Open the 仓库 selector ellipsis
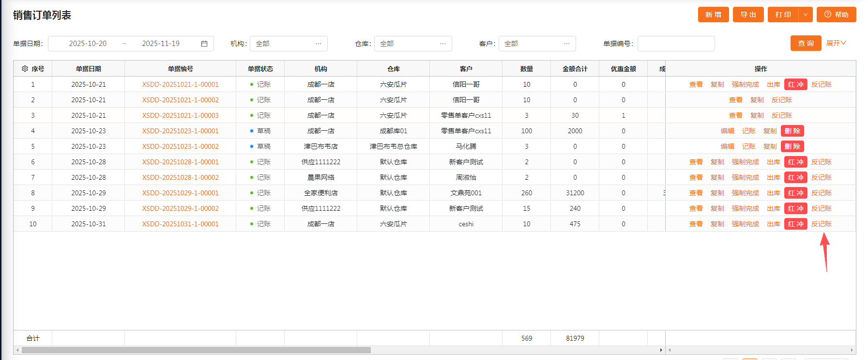Screen dimensions: 868x360 tap(443, 44)
